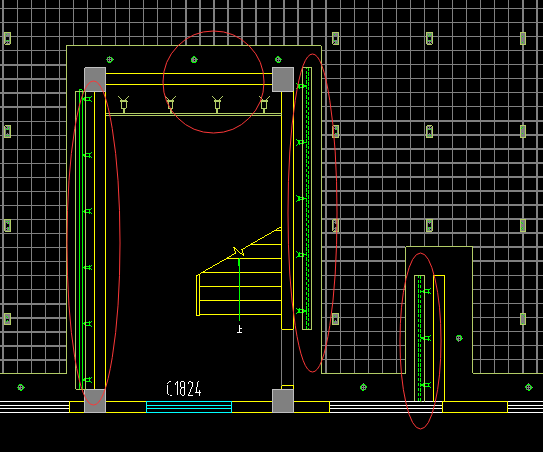Select the green round symbol above the top-right column

click(278, 60)
